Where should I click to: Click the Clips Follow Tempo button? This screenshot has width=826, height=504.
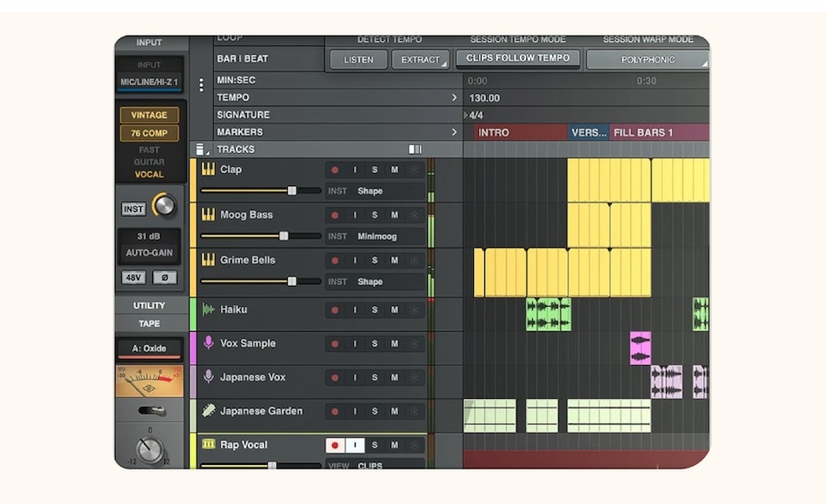518,58
